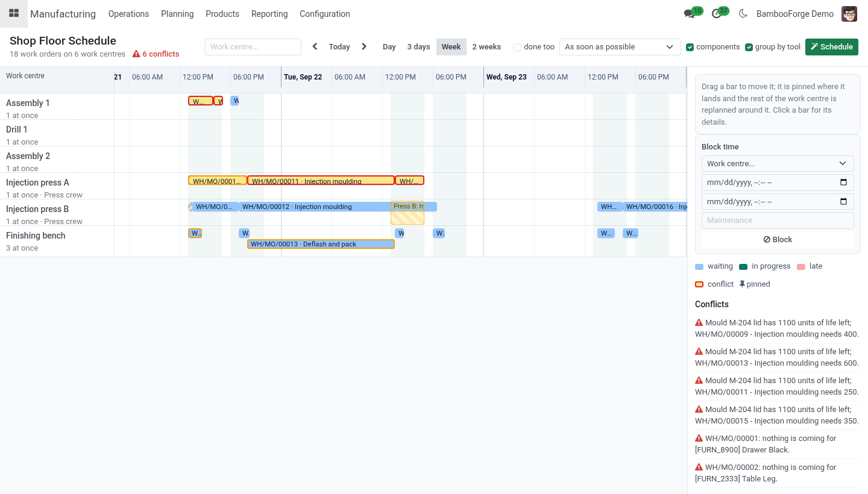Viewport: 868px width, 494px height.
Task: Click the Block button
Action: click(x=778, y=239)
